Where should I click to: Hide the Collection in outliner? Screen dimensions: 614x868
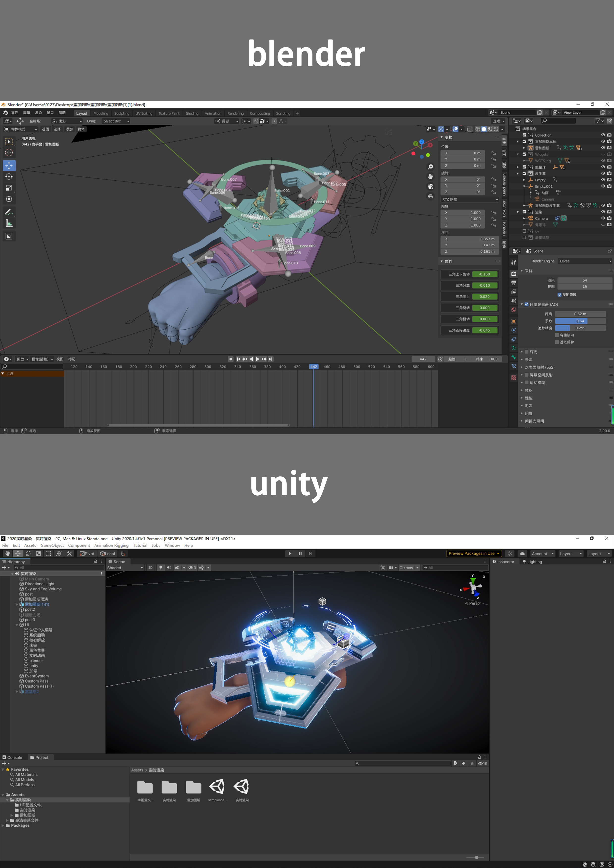[603, 135]
